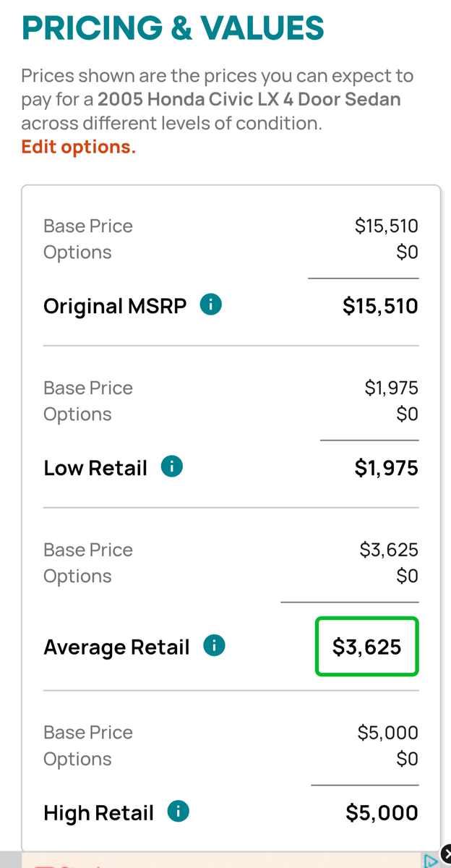The image size is (451, 868).
Task: Click the AdChoices triangle icon
Action: [x=430, y=861]
